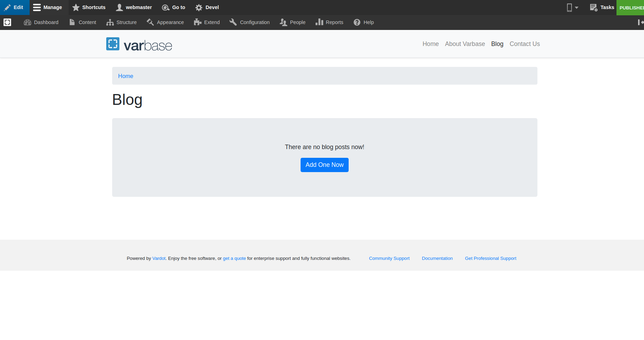Image resolution: width=644 pixels, height=340 pixels.
Task: Open the Content document icon
Action: pos(72,22)
